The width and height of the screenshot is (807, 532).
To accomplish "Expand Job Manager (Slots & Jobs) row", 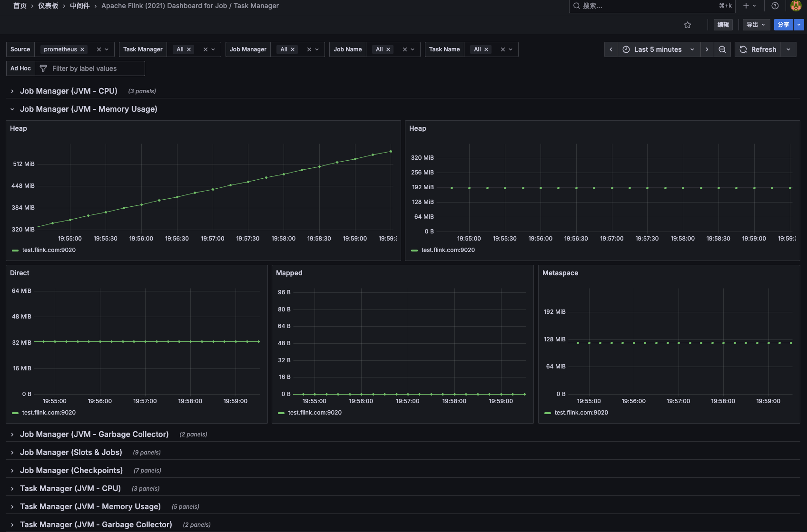I will coord(71,452).
